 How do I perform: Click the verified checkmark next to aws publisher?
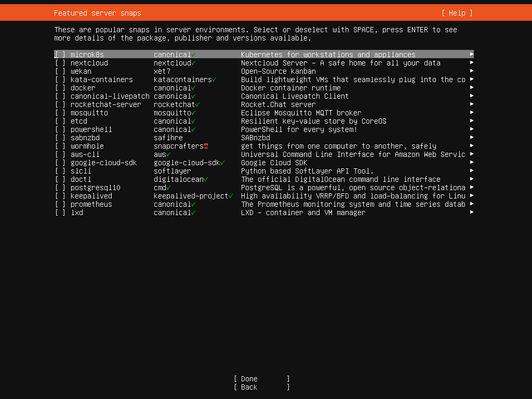point(168,154)
